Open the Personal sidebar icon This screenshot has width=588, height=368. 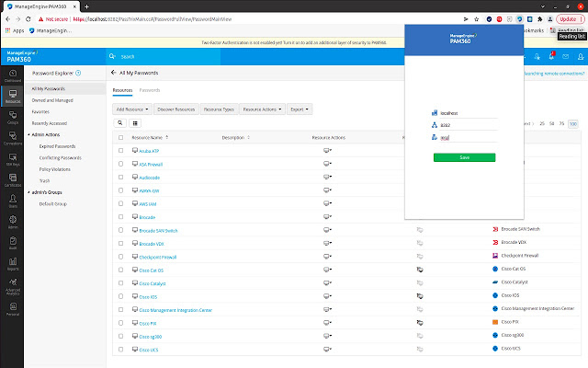coord(13,309)
